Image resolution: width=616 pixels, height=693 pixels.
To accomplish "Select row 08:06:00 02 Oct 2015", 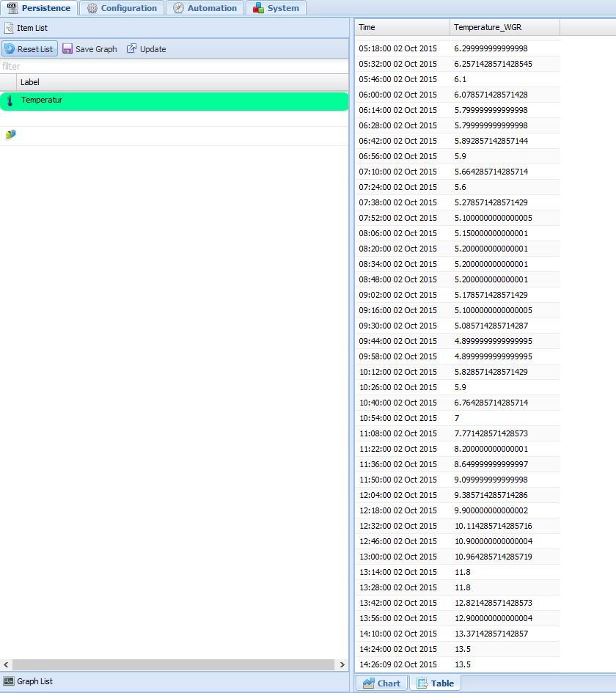I will [x=458, y=233].
